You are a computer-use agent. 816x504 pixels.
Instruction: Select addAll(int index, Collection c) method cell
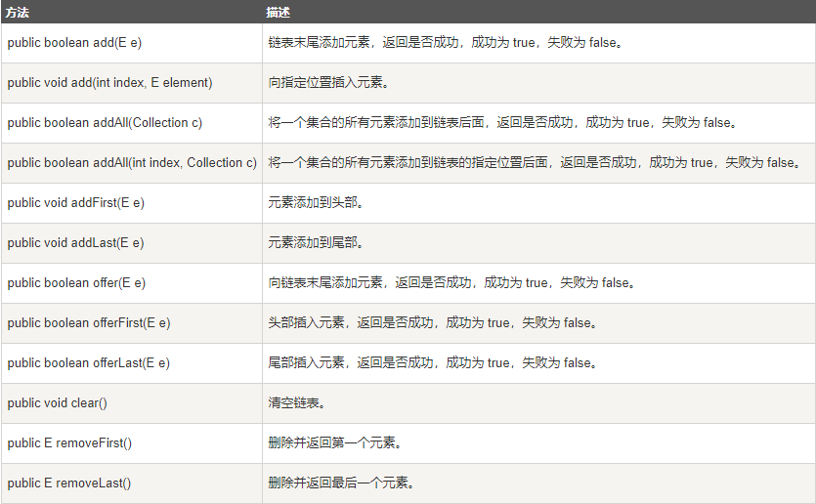(x=132, y=163)
